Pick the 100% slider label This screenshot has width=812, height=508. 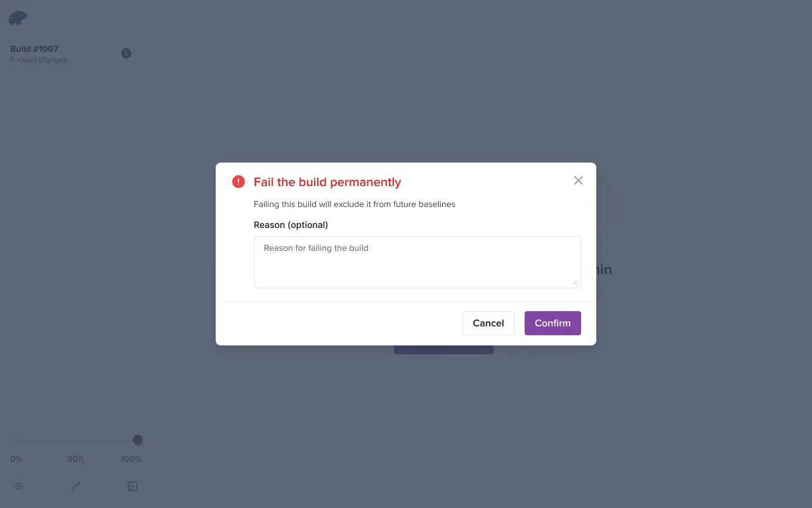(x=131, y=459)
